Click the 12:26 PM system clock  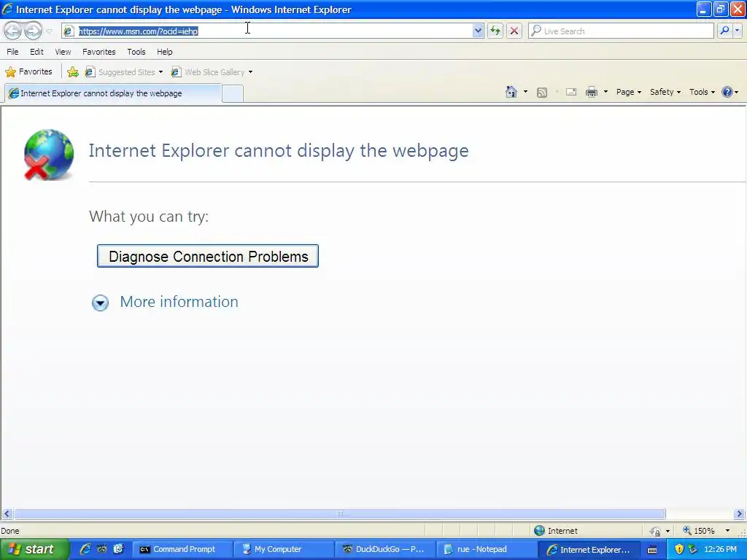(720, 550)
